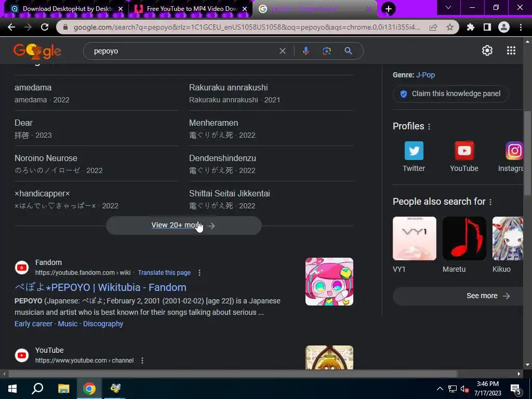
Task: Open tab search dropdown chevron
Action: coord(448,7)
